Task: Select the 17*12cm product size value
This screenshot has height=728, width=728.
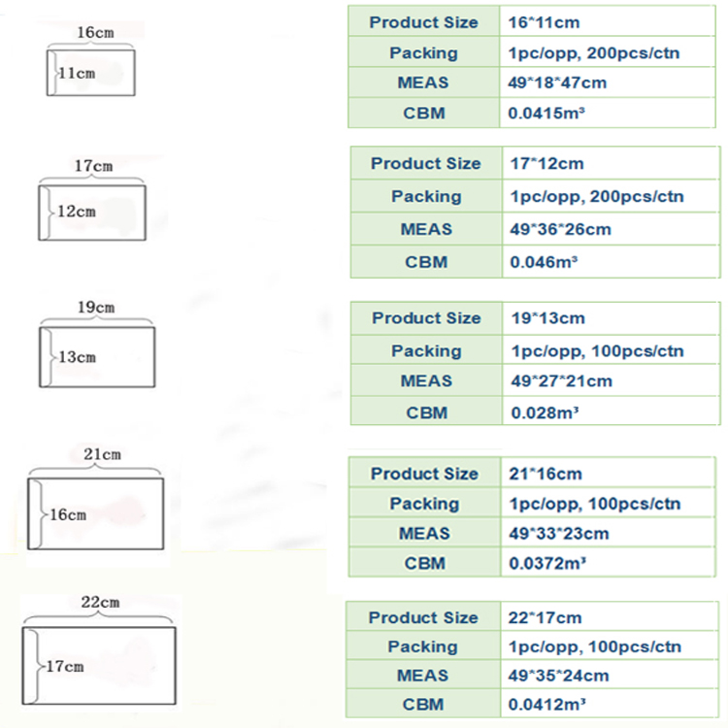Action: pyautogui.click(x=547, y=164)
